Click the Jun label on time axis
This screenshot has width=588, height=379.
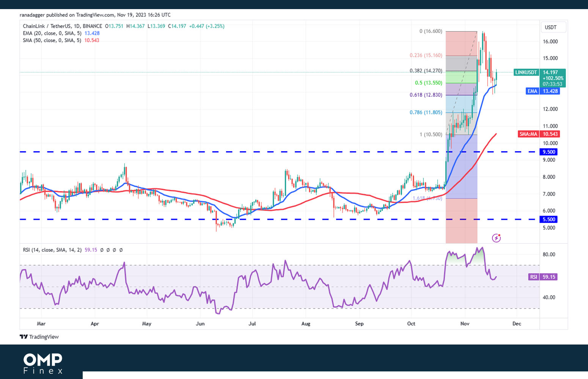point(200,324)
